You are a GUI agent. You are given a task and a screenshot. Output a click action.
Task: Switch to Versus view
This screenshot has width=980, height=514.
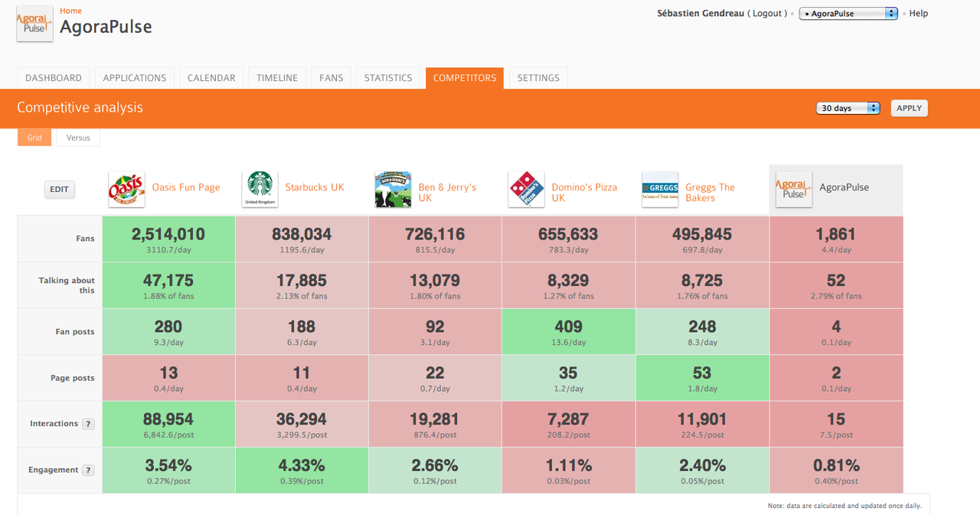pos(78,138)
